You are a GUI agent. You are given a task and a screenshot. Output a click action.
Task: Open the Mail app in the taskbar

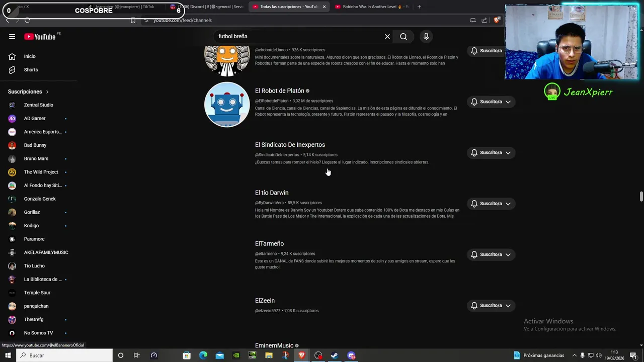pos(220,355)
